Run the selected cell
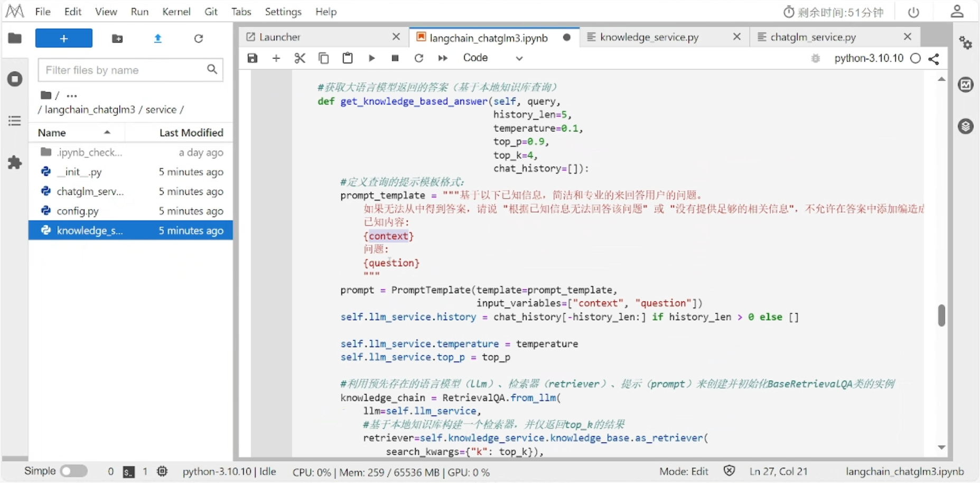The image size is (980, 483). click(371, 58)
